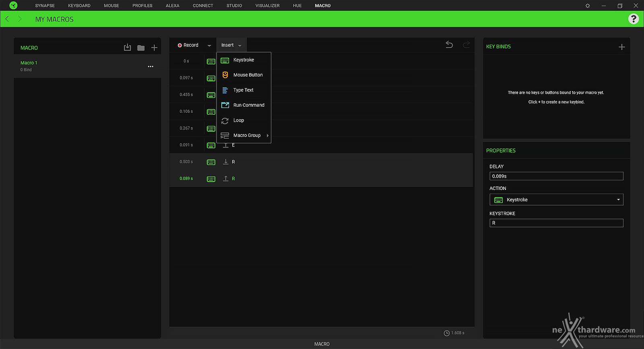This screenshot has height=349, width=644.
Task: Redo the macro edit
Action: (x=466, y=45)
